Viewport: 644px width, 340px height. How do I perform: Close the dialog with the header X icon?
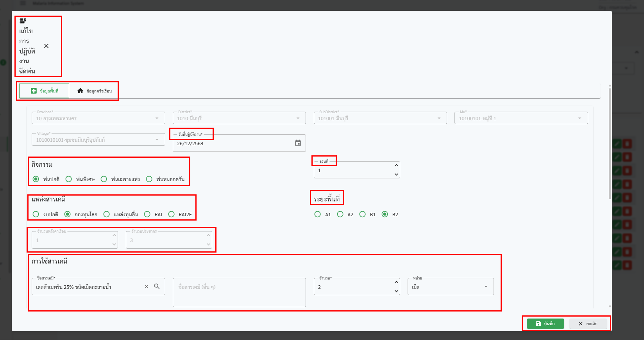(47, 46)
